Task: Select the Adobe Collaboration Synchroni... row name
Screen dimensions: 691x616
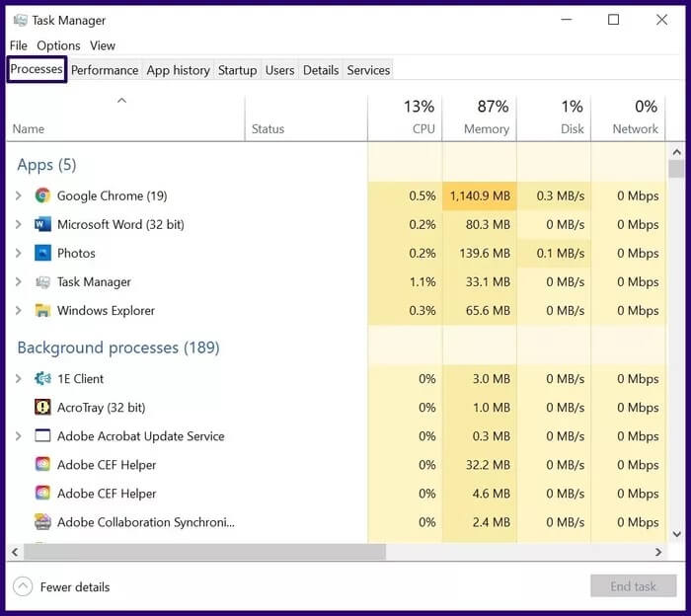Action: pos(146,522)
